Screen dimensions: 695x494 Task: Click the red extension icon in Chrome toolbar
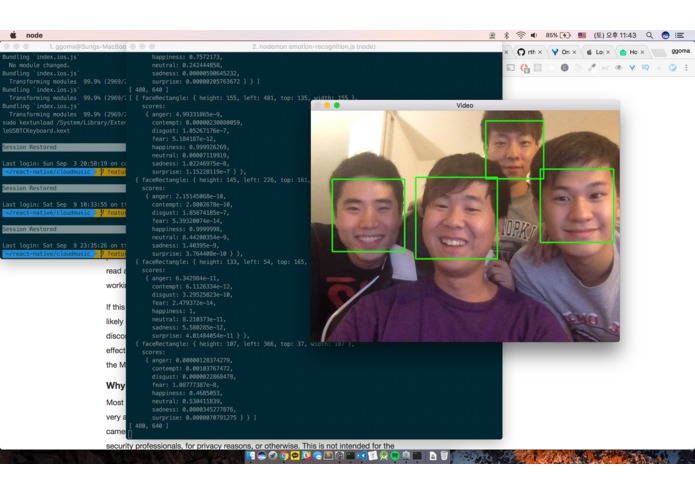tap(525, 68)
